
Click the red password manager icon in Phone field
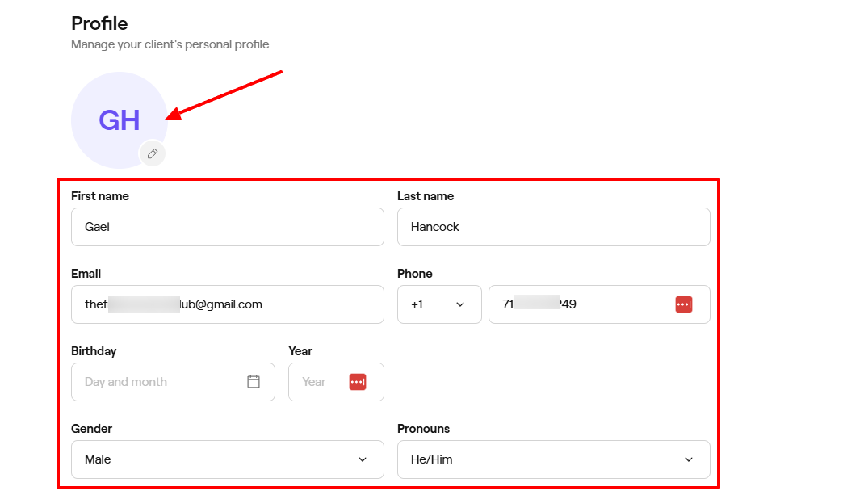pos(684,304)
